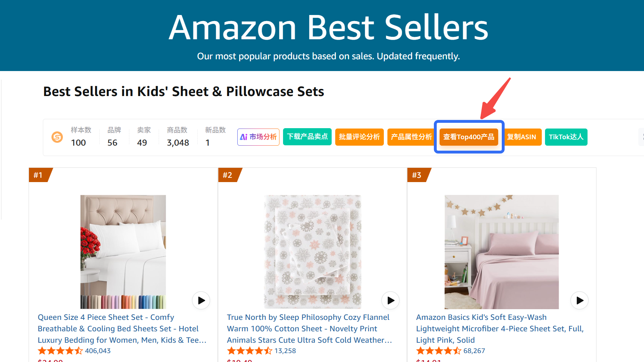
Task: Click 查看Top400产品 button
Action: 469,137
